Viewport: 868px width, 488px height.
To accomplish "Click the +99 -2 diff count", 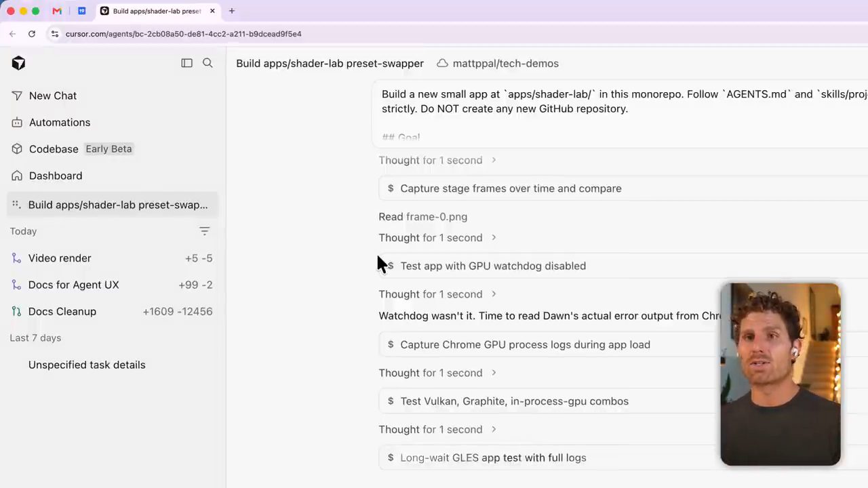I will tap(195, 285).
